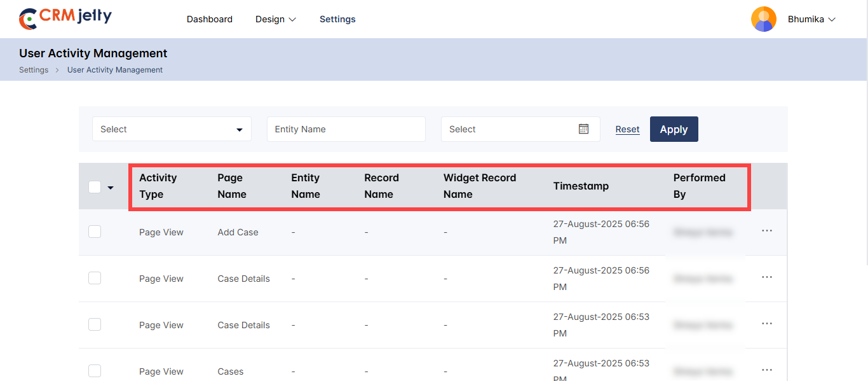Tick the checkbox for the Cases row
This screenshot has height=381, width=868.
pos(95,371)
